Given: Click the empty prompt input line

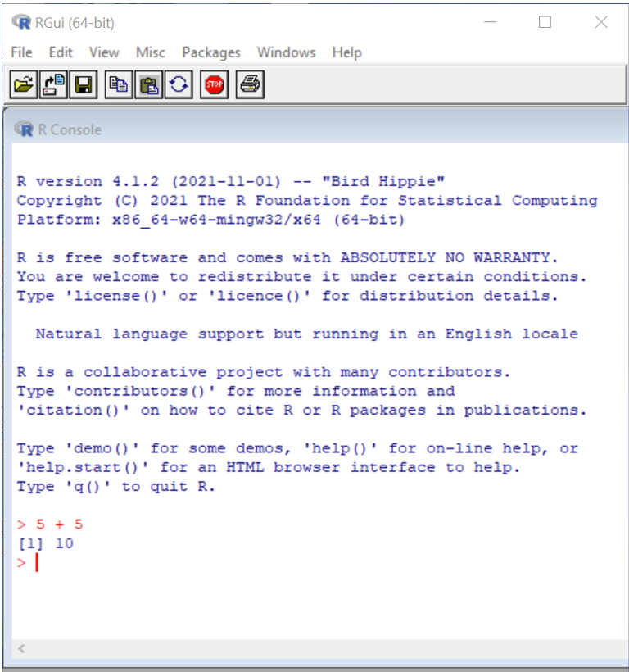Looking at the screenshot, I should click(x=320, y=562).
